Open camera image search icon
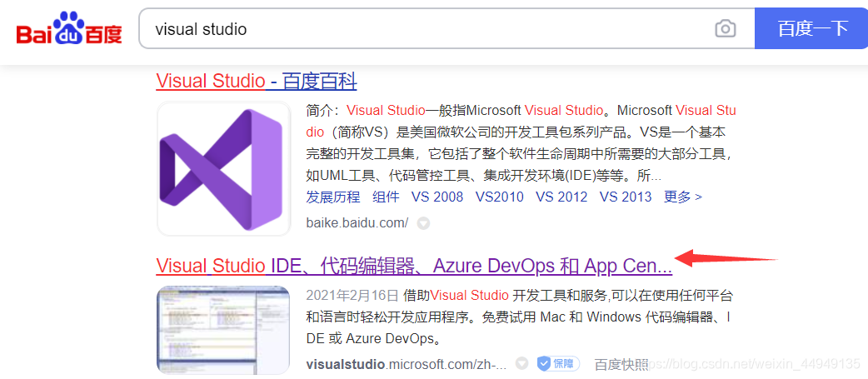 [726, 28]
